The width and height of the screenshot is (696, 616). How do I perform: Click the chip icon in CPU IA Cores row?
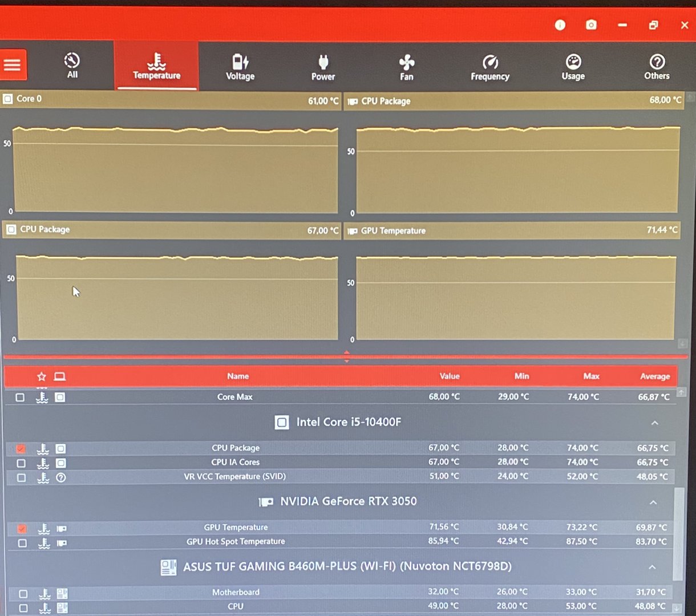60,463
